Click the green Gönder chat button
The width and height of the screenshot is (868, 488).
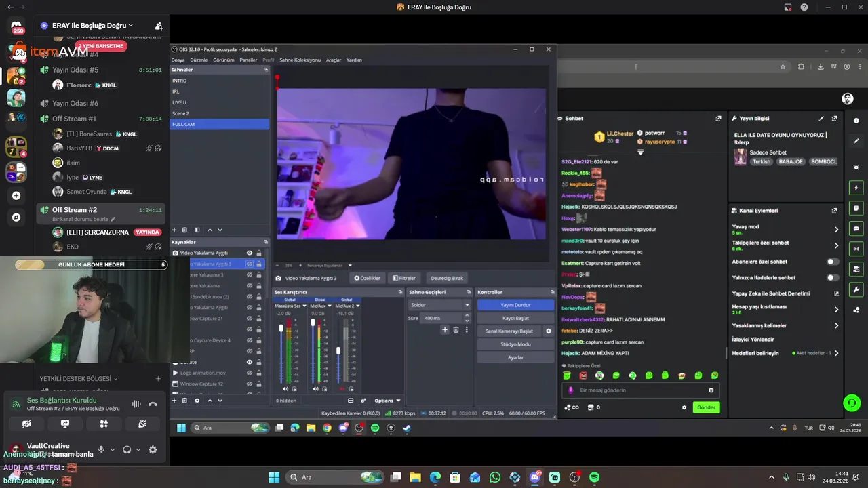(706, 407)
